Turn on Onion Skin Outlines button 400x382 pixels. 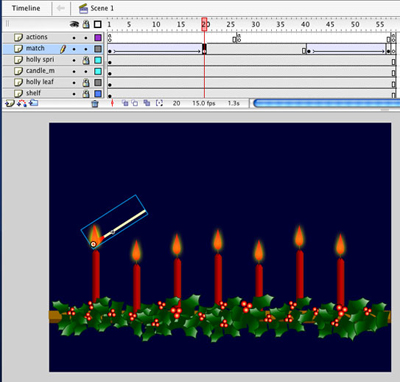pos(135,103)
